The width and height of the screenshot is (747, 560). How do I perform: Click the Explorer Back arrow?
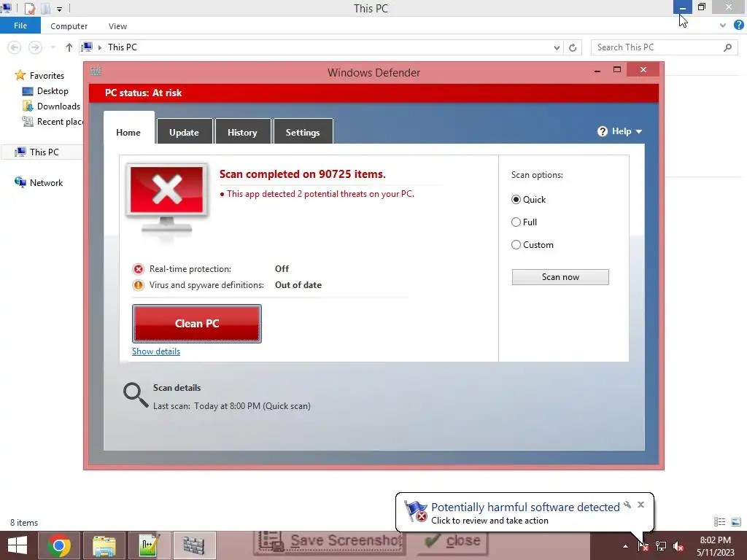pos(15,47)
